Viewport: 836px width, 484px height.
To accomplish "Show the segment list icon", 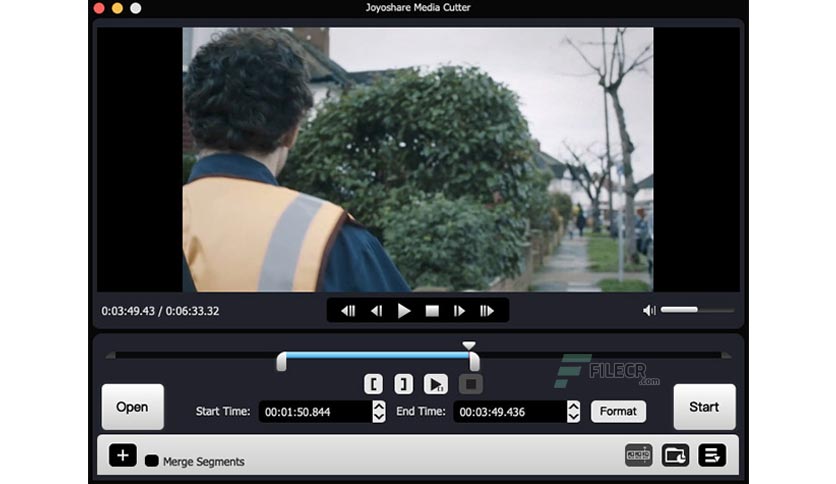I will [712, 455].
